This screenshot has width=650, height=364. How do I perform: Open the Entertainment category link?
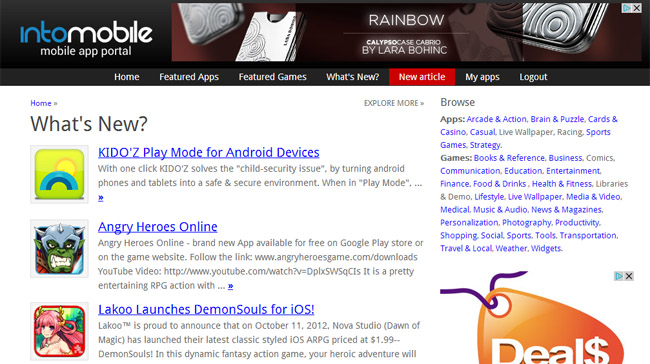tap(573, 170)
